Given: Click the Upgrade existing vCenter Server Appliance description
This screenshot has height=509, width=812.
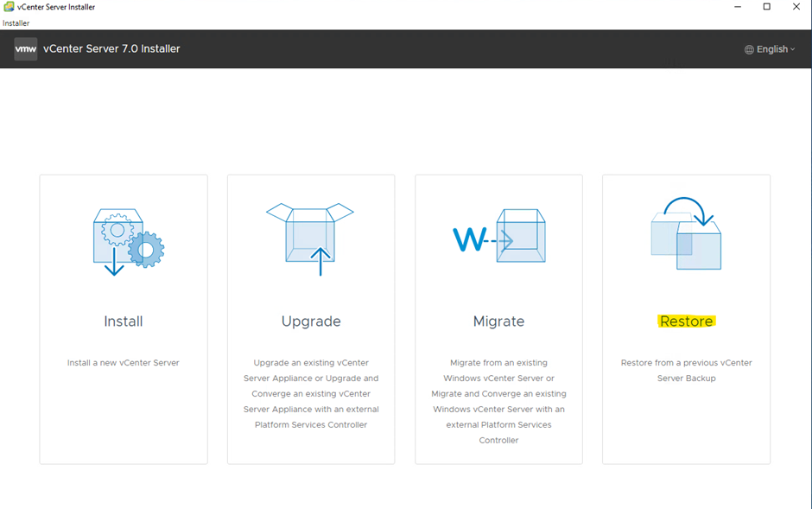Looking at the screenshot, I should [311, 393].
